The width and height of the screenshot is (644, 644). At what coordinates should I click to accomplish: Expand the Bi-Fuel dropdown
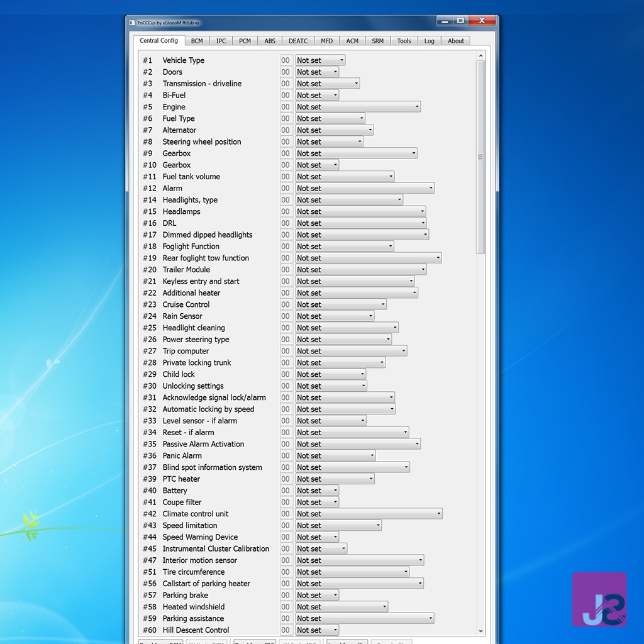coord(317,96)
